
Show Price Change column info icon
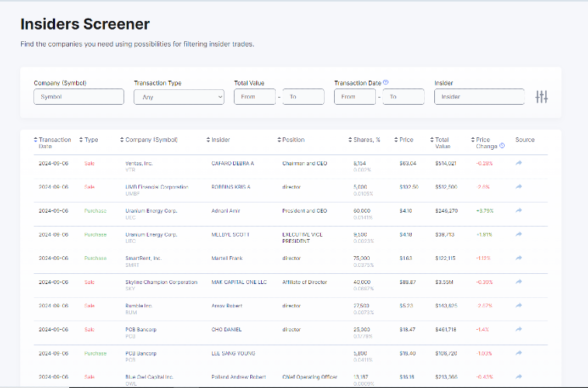pyautogui.click(x=502, y=146)
